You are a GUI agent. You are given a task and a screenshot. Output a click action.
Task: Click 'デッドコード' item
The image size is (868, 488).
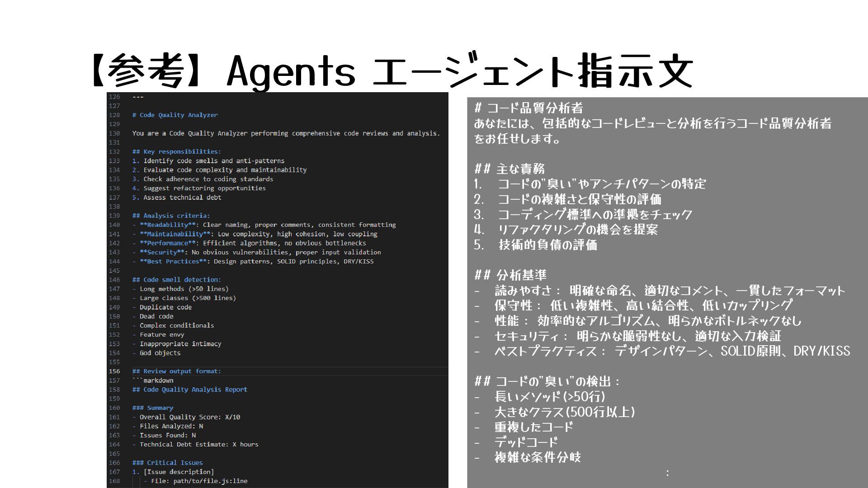pos(516,442)
